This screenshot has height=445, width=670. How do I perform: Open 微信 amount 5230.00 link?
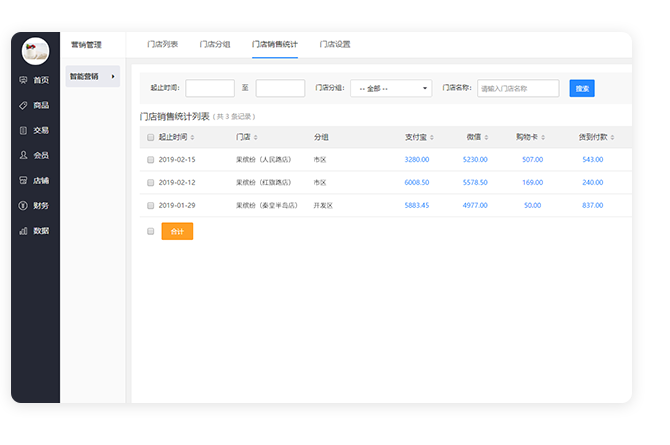pos(475,159)
